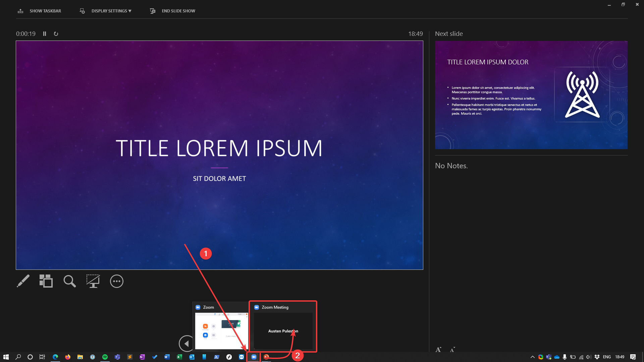This screenshot has height=362, width=644.
Task: Mute the speaker volume in system tray
Action: pos(589,357)
